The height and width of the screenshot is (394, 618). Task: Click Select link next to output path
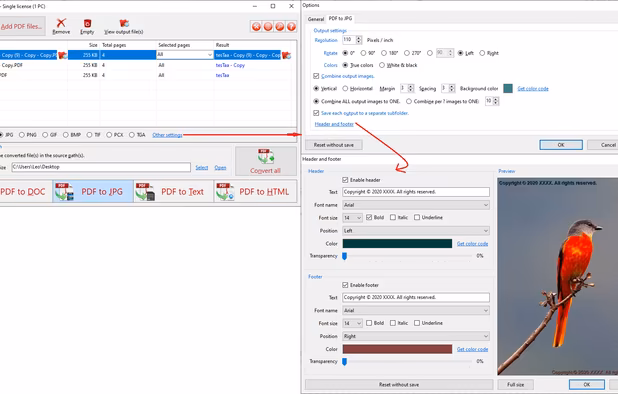(x=202, y=167)
